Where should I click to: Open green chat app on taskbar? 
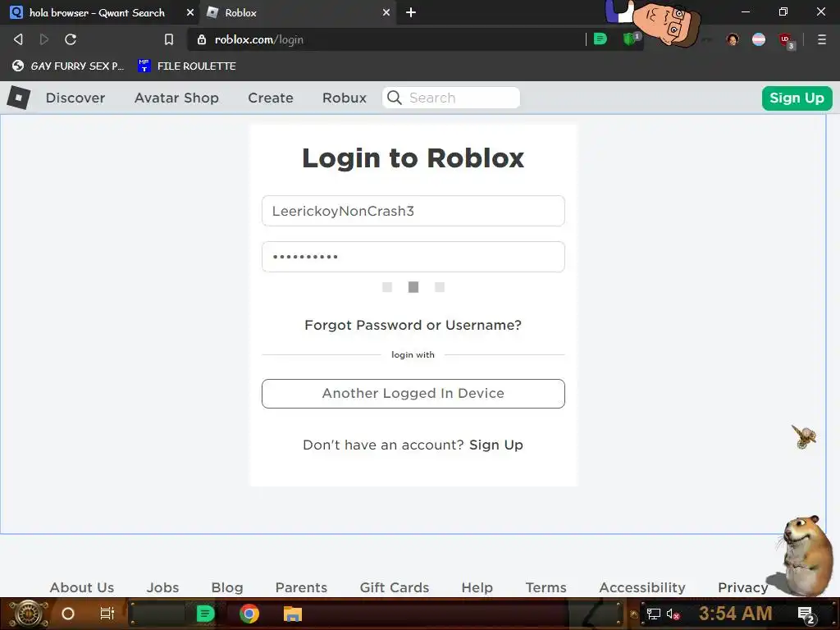pos(205,614)
